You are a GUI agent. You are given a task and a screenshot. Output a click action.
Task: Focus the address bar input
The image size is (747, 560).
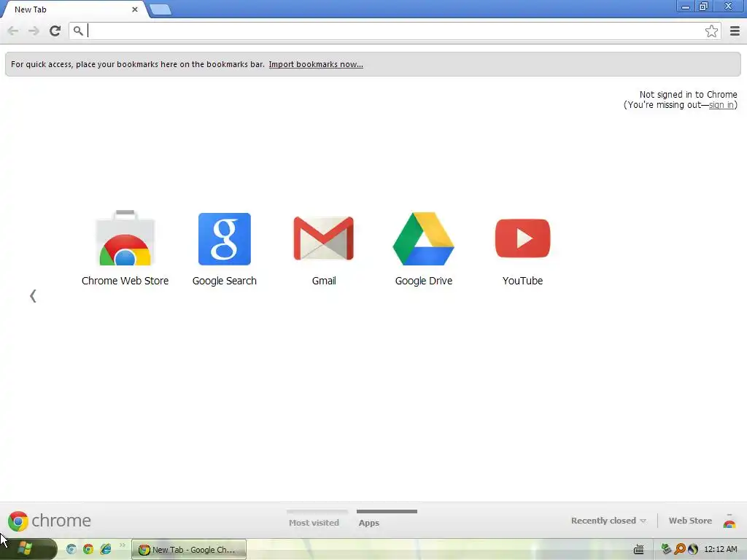[395, 31]
